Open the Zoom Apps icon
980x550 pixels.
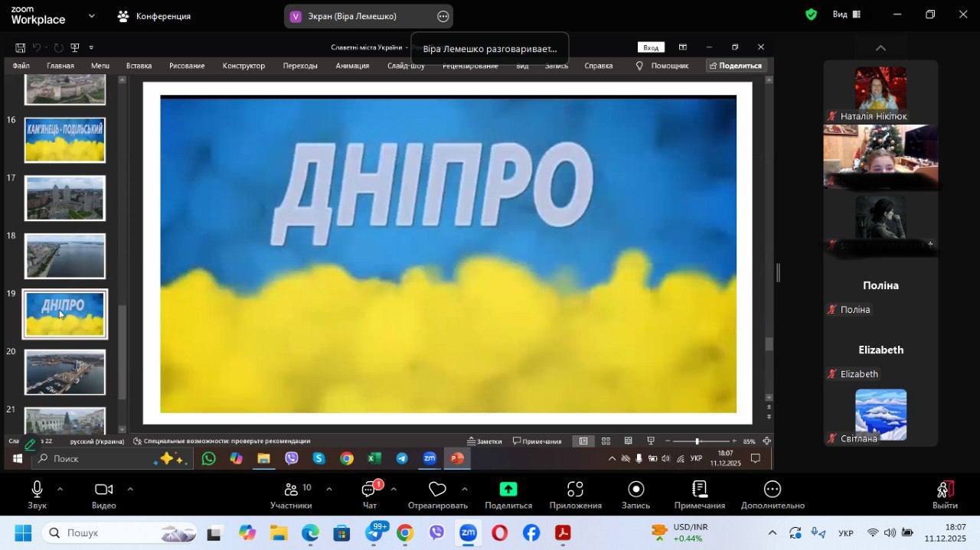(x=575, y=490)
